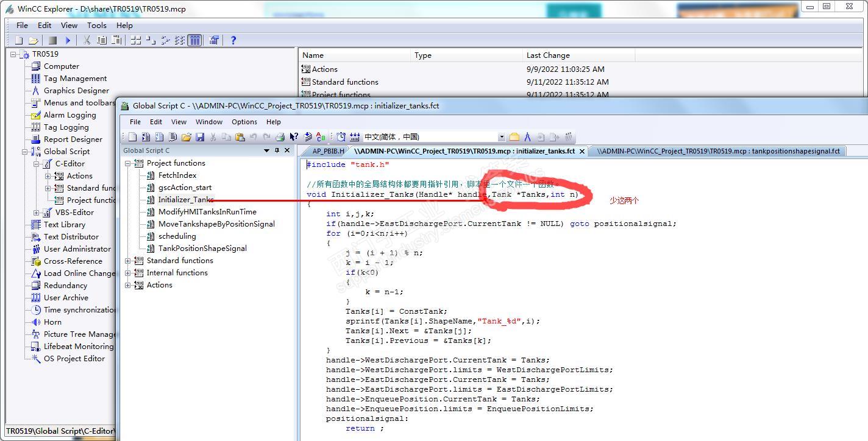The image size is (868, 441).
Task: Collapse the C-Editor node
Action: coord(37,164)
